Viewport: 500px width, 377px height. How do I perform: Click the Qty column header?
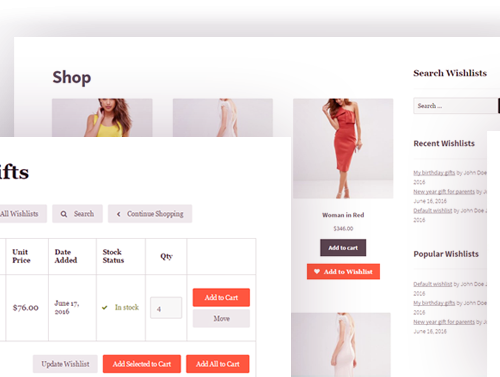click(166, 256)
